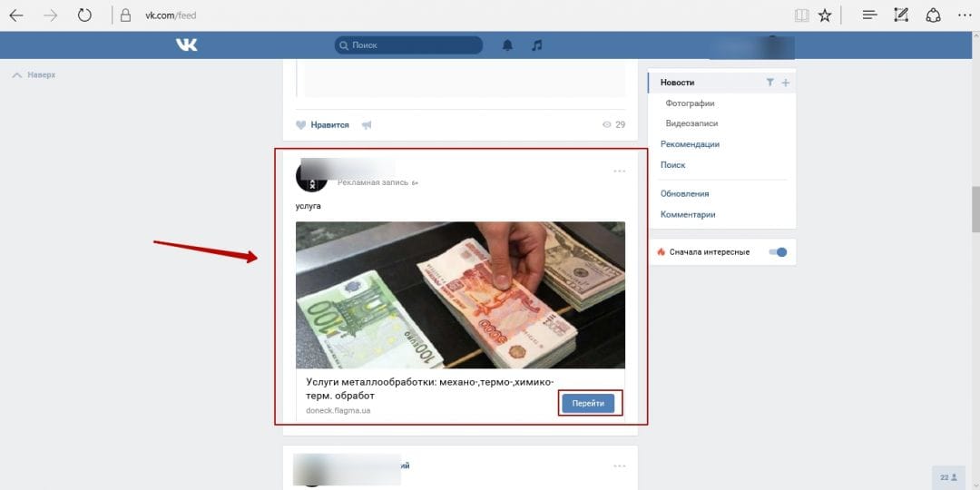Toggle the Сначала интересные switch
The image size is (980, 490).
778,251
